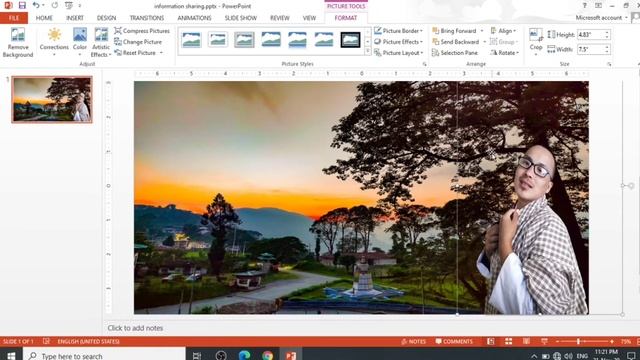640x360 pixels.
Task: Click Reset Picture
Action: (x=135, y=53)
